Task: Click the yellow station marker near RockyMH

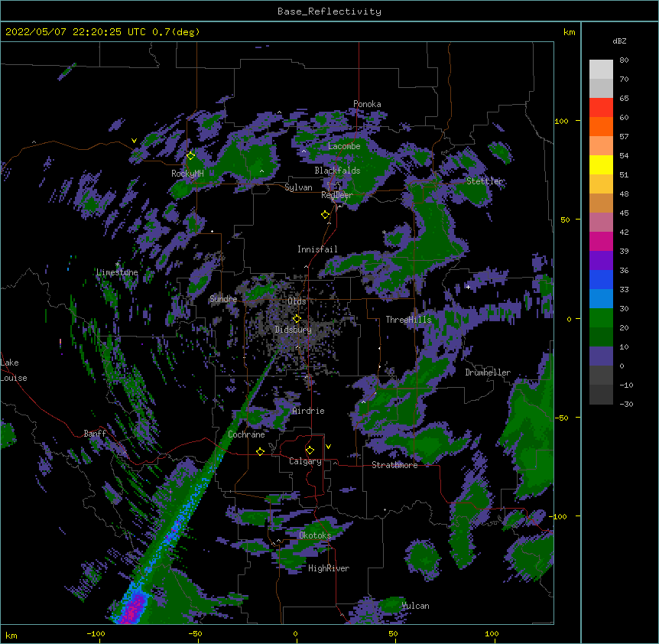Action: [191, 155]
